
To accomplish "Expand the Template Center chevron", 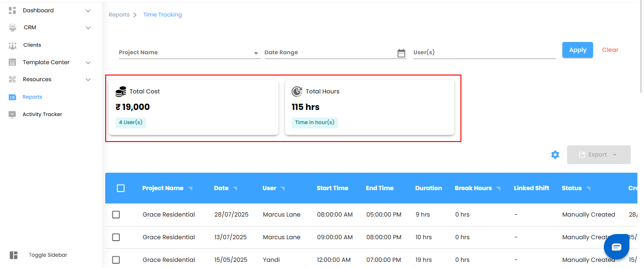I will click(88, 62).
